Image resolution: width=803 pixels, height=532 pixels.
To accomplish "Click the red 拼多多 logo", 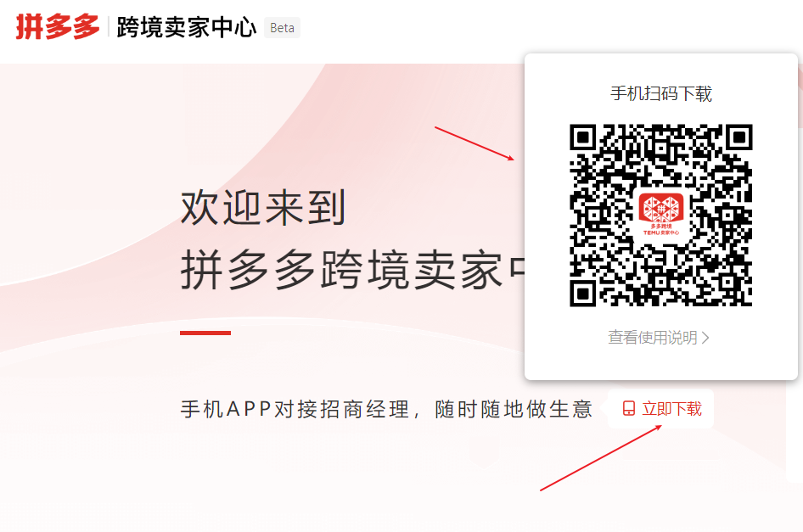I will 58,26.
